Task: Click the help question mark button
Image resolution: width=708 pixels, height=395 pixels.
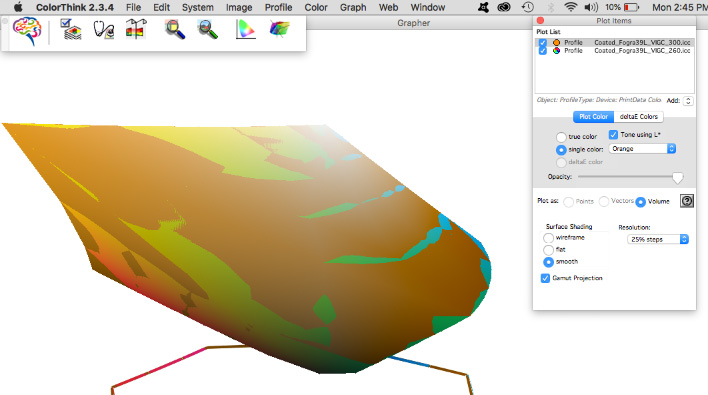Action: click(x=687, y=201)
